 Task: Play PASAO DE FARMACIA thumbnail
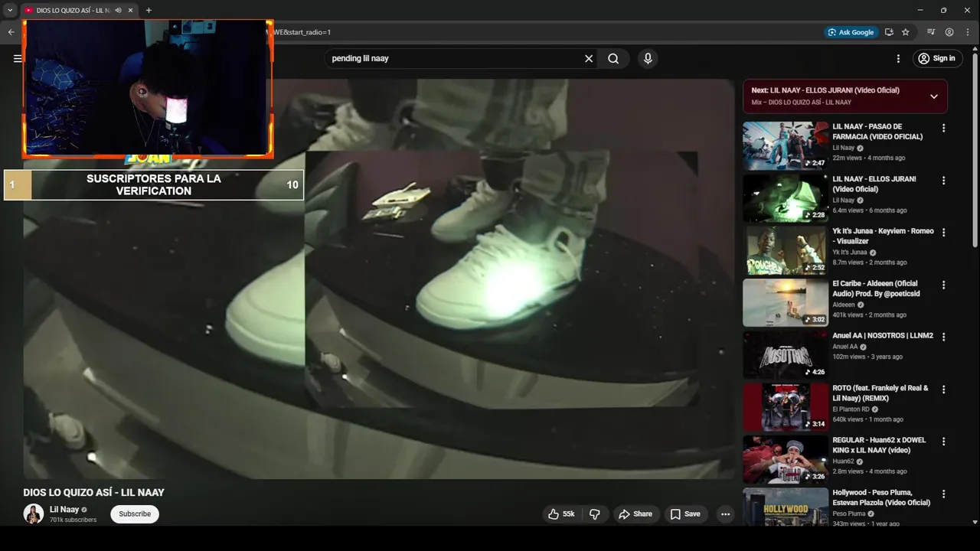click(x=786, y=145)
